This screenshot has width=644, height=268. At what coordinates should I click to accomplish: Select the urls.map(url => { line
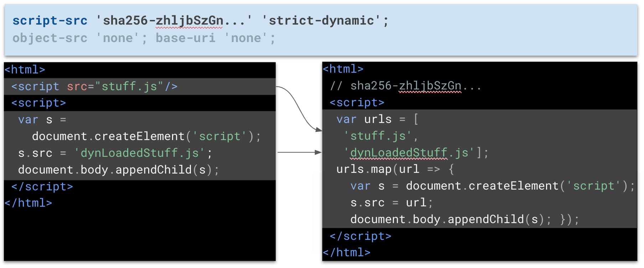[x=395, y=169]
